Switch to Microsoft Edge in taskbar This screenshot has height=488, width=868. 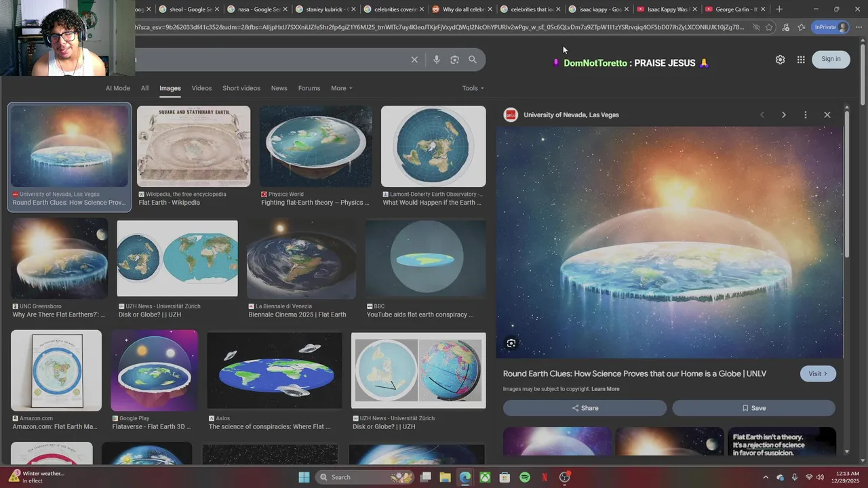click(465, 477)
